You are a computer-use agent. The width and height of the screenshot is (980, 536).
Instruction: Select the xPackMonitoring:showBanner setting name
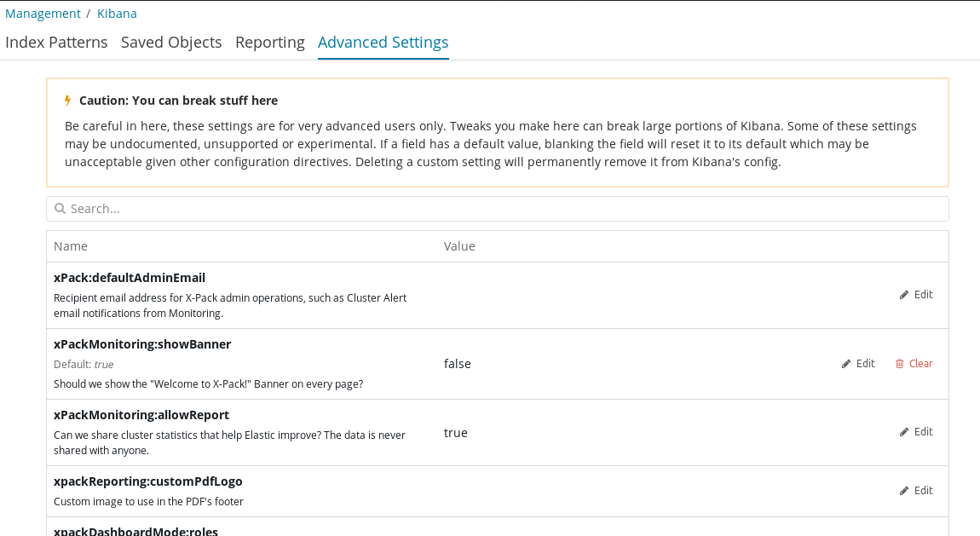[142, 344]
